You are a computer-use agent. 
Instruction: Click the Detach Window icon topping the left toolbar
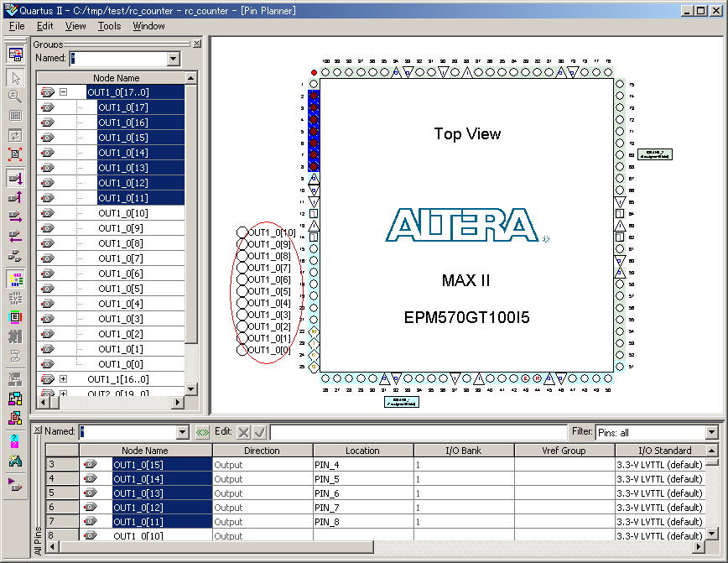pos(15,55)
